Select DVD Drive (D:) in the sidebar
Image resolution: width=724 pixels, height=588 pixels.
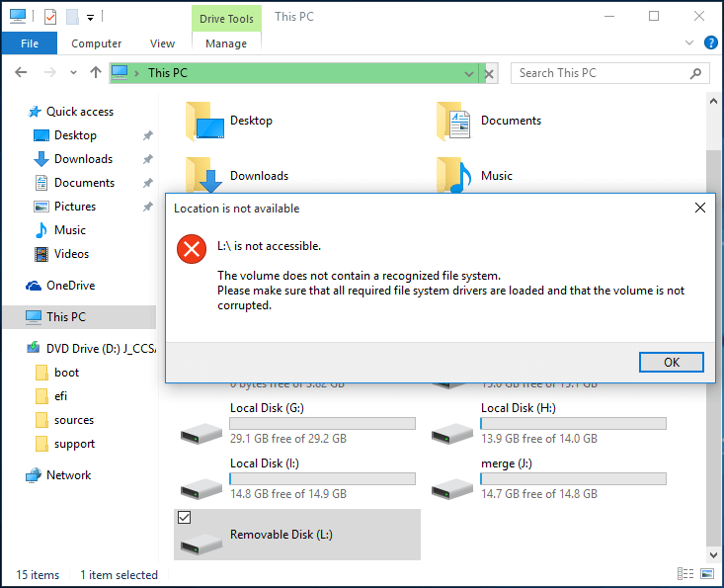pyautogui.click(x=101, y=348)
